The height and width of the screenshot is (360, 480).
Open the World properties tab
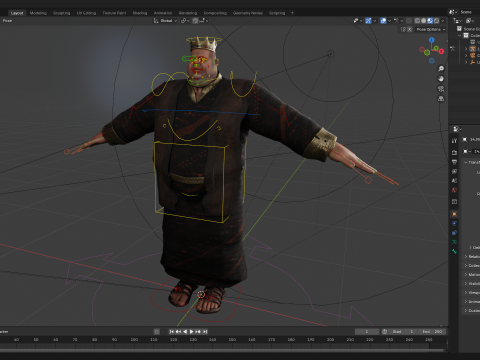pos(454,190)
